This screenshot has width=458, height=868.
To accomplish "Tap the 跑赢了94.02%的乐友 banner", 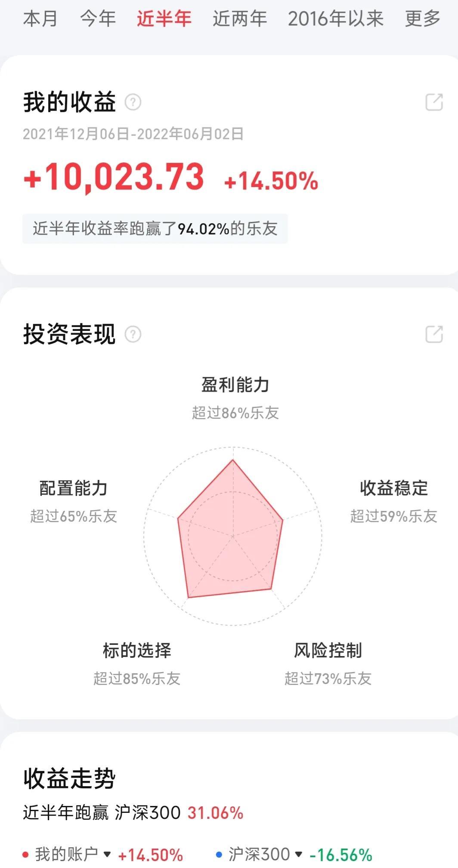I will pos(155,229).
